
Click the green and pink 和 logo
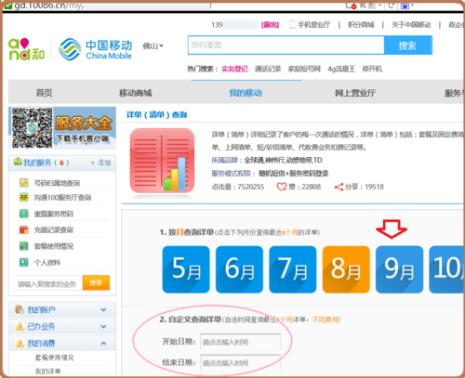pyautogui.click(x=26, y=49)
